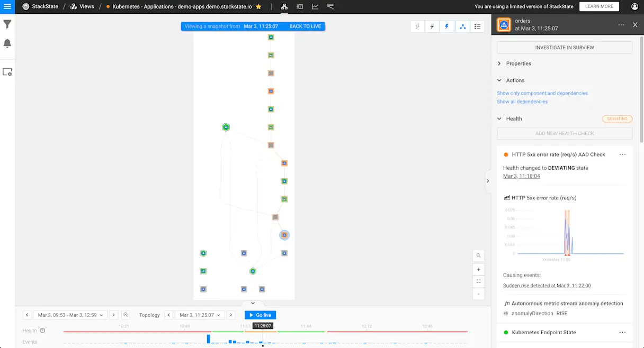644x348 pixels.
Task: Click the blue lightning root-cause icon
Action: pos(446,25)
